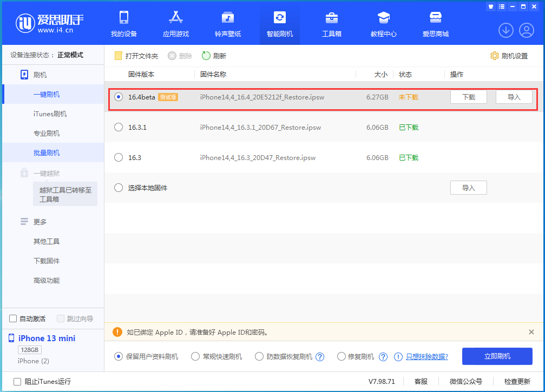The width and height of the screenshot is (545, 392).
Task: Open 教程中心 tutorial center
Action: (383, 24)
